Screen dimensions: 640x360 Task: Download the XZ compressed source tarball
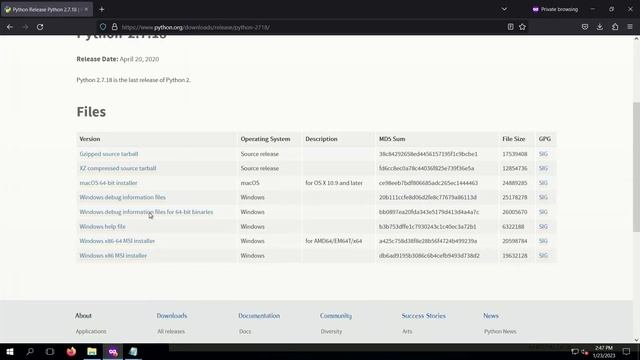tap(118, 168)
